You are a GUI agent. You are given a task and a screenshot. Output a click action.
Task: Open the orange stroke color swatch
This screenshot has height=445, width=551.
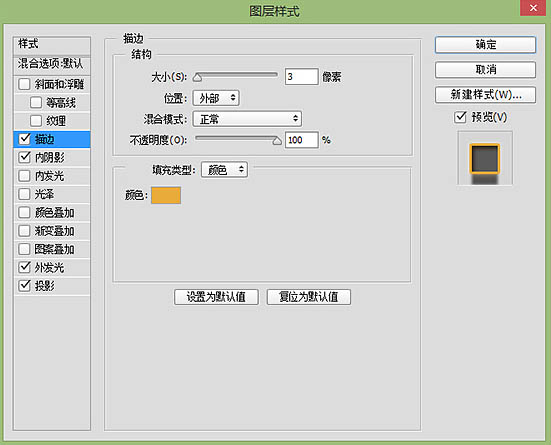(x=166, y=195)
